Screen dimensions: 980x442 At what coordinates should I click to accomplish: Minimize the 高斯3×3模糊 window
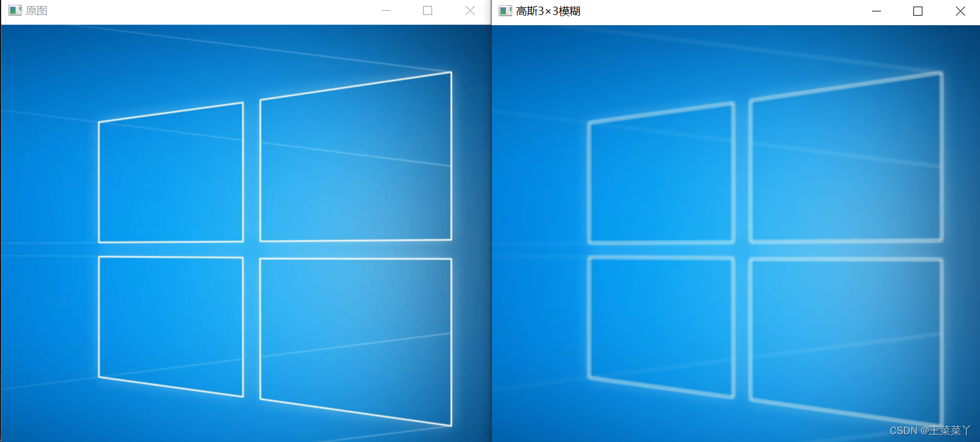click(876, 11)
